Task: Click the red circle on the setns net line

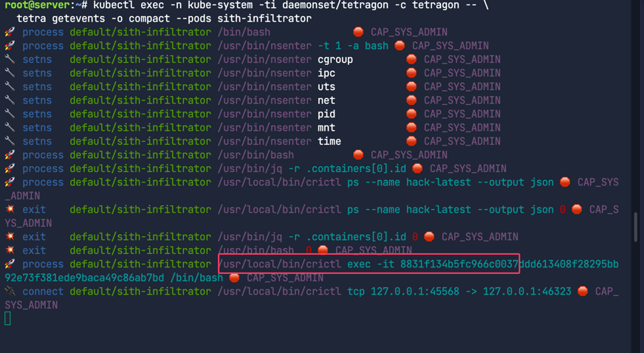Action: click(411, 100)
